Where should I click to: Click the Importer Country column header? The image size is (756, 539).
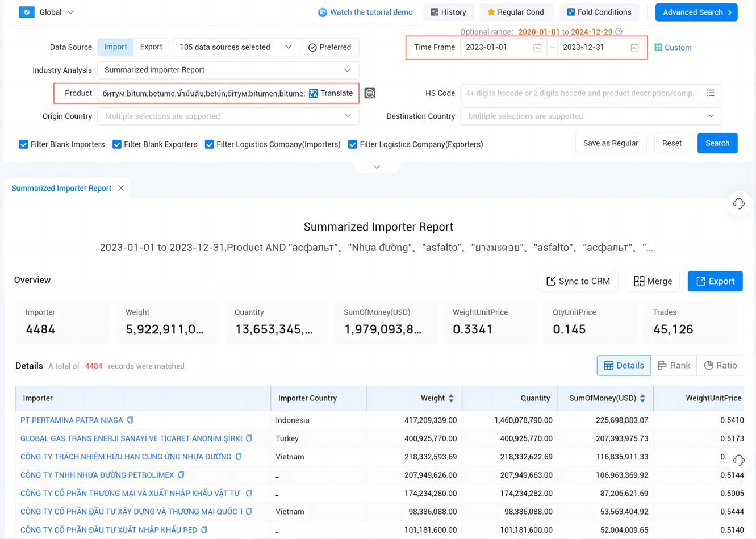(x=319, y=398)
